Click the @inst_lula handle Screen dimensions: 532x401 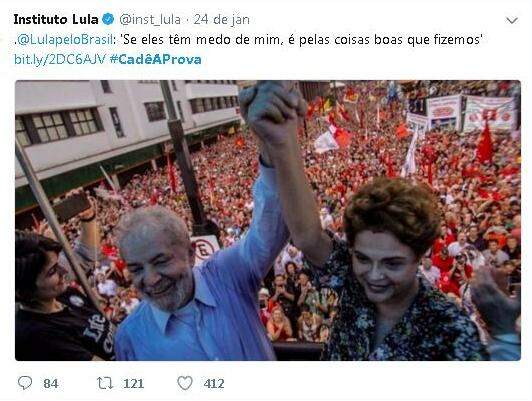(x=150, y=20)
